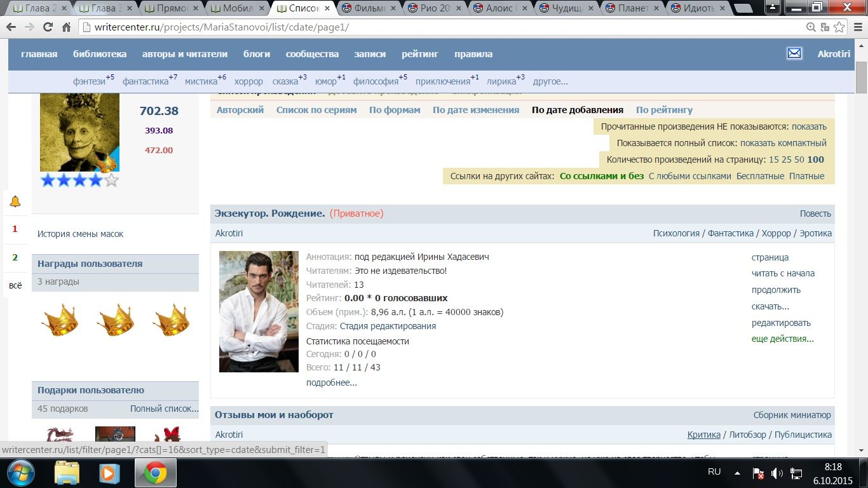Open the media player taskbar icon

[x=110, y=473]
